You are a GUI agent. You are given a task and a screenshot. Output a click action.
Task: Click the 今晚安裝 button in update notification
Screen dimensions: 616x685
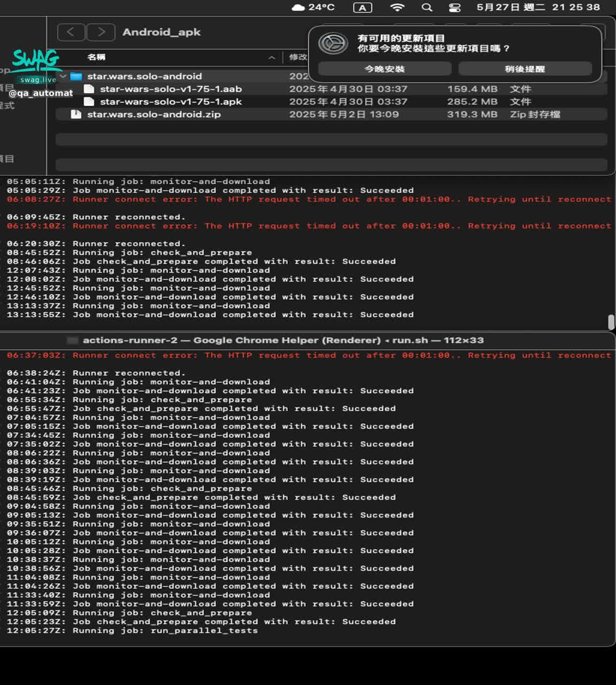pos(385,69)
